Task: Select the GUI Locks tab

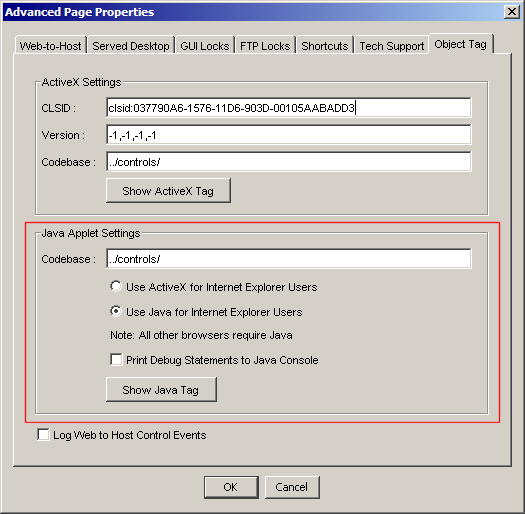Action: click(205, 45)
